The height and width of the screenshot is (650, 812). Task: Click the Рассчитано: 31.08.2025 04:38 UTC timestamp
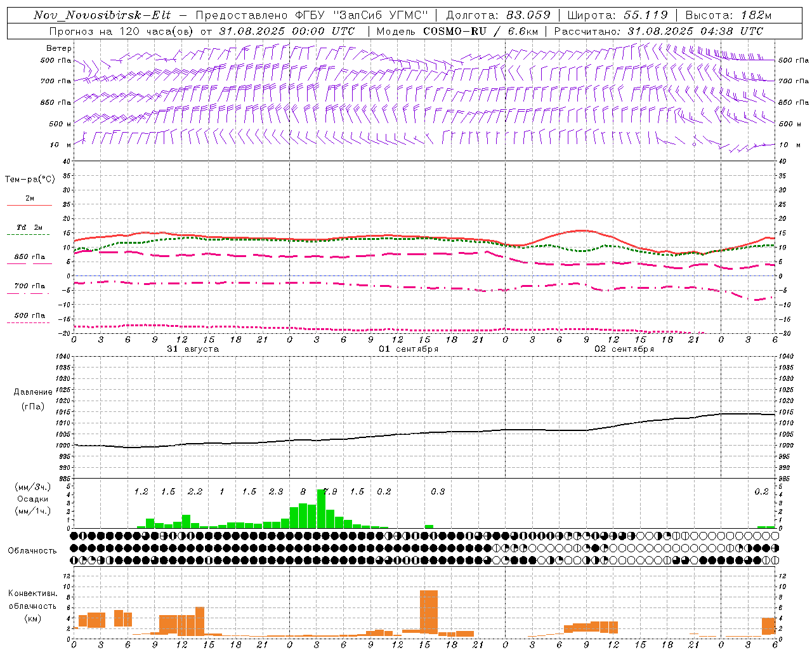(658, 31)
